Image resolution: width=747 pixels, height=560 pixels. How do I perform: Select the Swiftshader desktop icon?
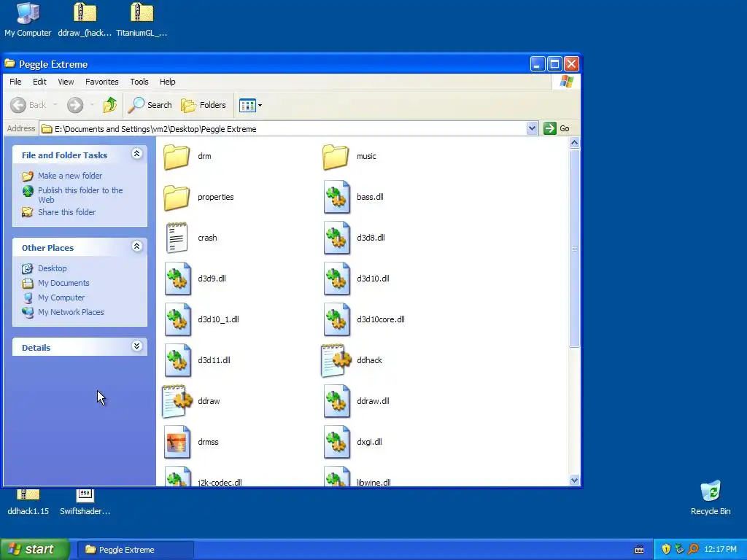coord(85,502)
